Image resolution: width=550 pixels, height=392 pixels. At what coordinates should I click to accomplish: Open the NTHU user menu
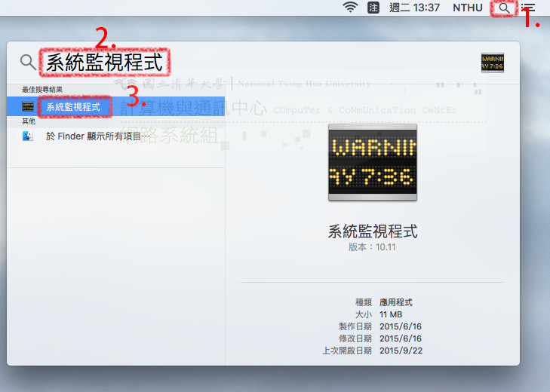(469, 8)
